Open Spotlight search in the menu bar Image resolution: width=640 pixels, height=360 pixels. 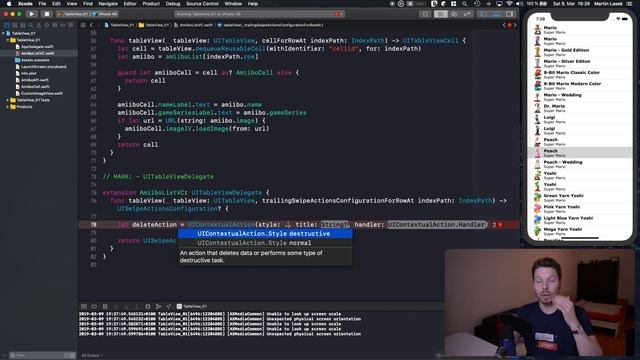coord(464,4)
